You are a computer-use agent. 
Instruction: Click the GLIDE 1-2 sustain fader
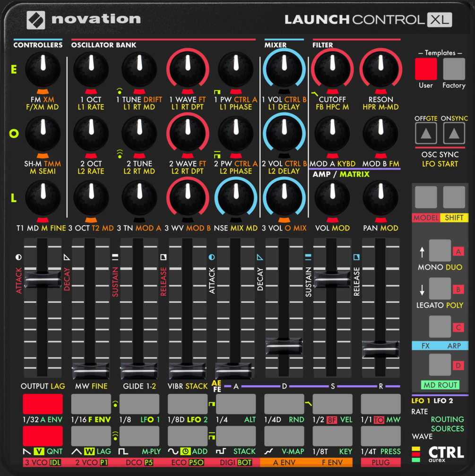tap(139, 371)
